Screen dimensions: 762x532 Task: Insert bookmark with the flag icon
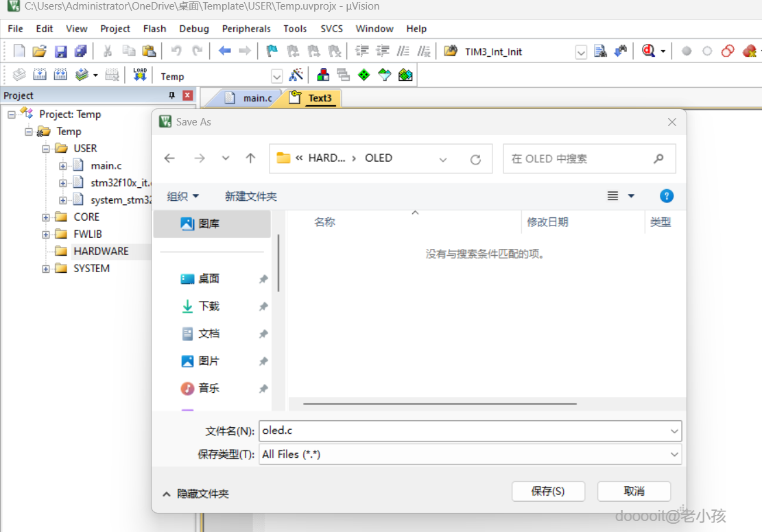[272, 51]
